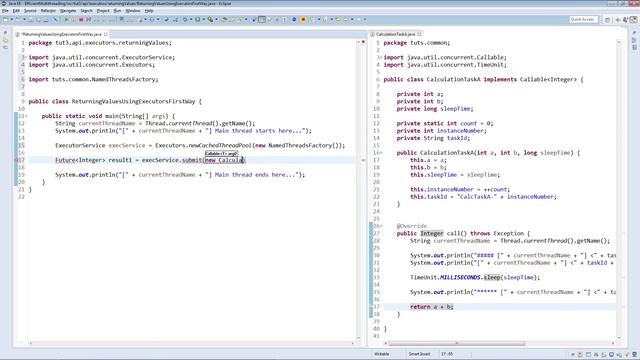Screen dimensions: 640x360
Task: Collapse the call() method fold on line 26
Action: click(x=380, y=226)
